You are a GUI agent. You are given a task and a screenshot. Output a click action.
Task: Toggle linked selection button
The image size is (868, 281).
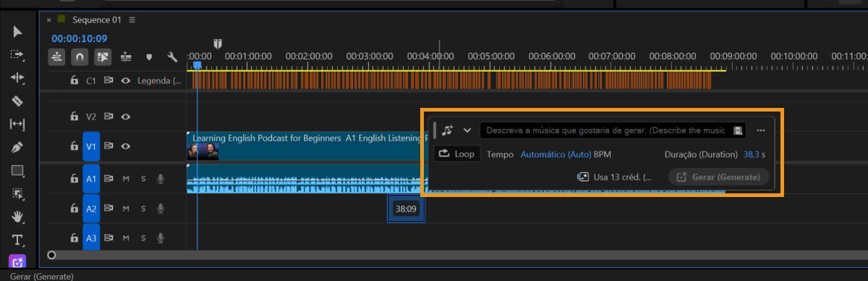point(103,56)
